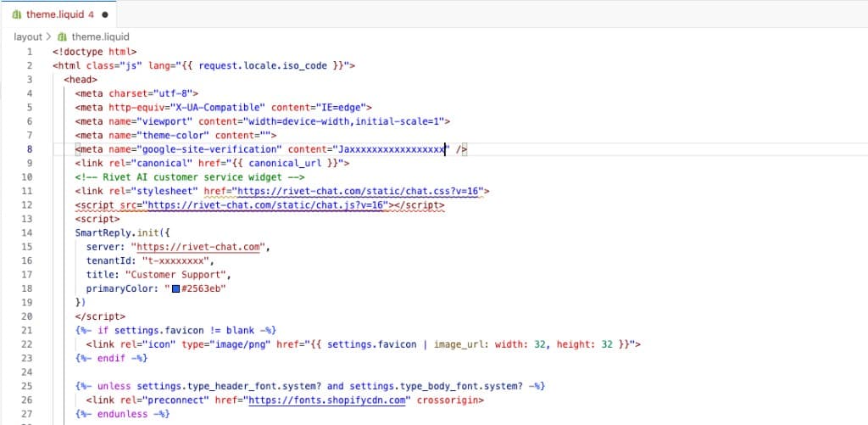The image size is (868, 425).
Task: Click the image_url filter on line 22
Action: tap(459, 344)
